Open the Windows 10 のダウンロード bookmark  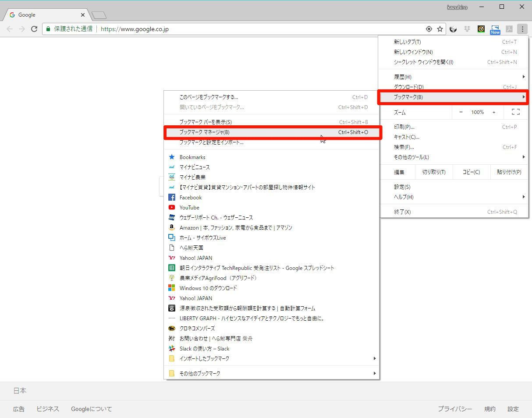272,288
